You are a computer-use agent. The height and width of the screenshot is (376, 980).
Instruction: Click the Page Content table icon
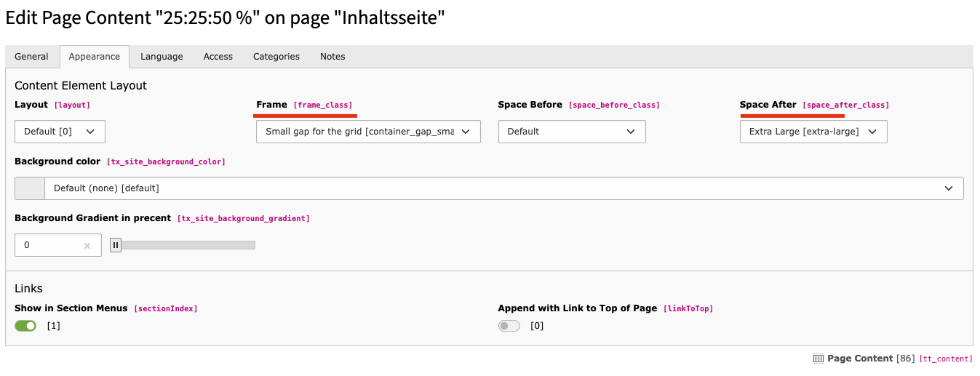click(x=818, y=359)
